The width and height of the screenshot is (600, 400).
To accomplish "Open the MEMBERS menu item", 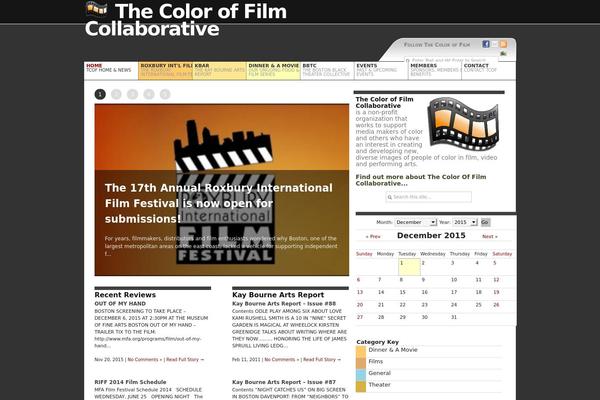I will [x=435, y=70].
